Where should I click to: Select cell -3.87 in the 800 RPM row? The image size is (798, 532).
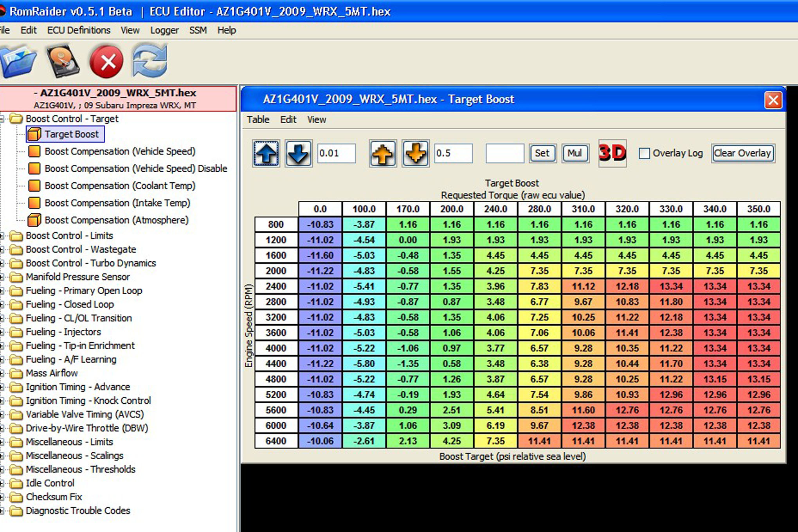point(364,225)
